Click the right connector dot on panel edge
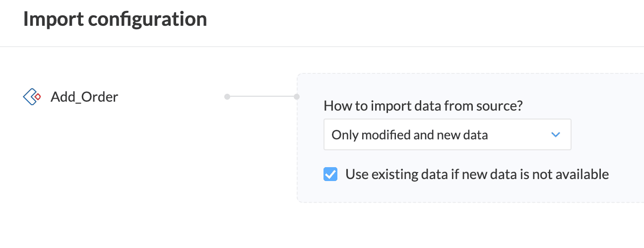The image size is (644, 248). 297,97
